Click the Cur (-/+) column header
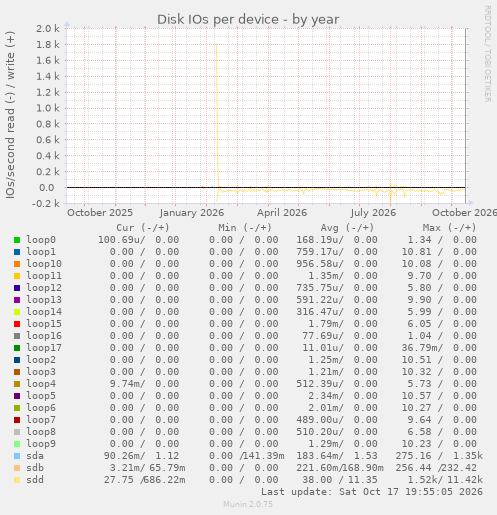 pos(143,228)
